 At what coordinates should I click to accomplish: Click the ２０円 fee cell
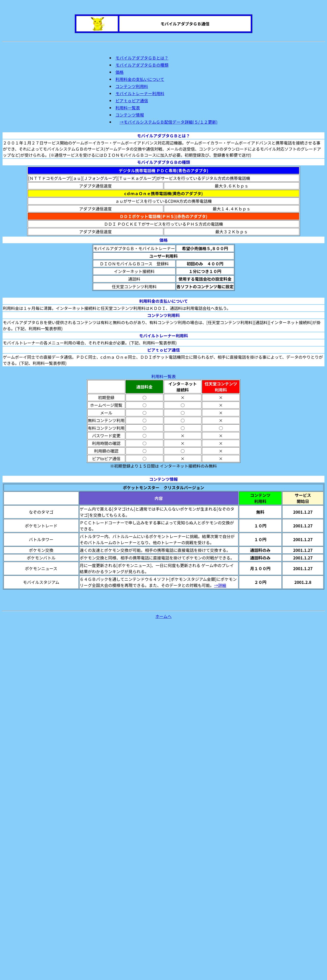(x=260, y=582)
